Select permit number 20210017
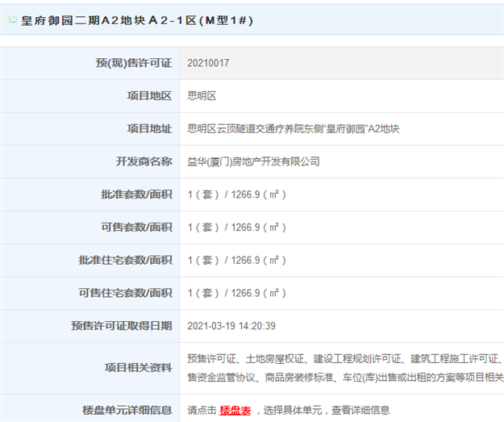The height and width of the screenshot is (422, 504). [x=208, y=63]
